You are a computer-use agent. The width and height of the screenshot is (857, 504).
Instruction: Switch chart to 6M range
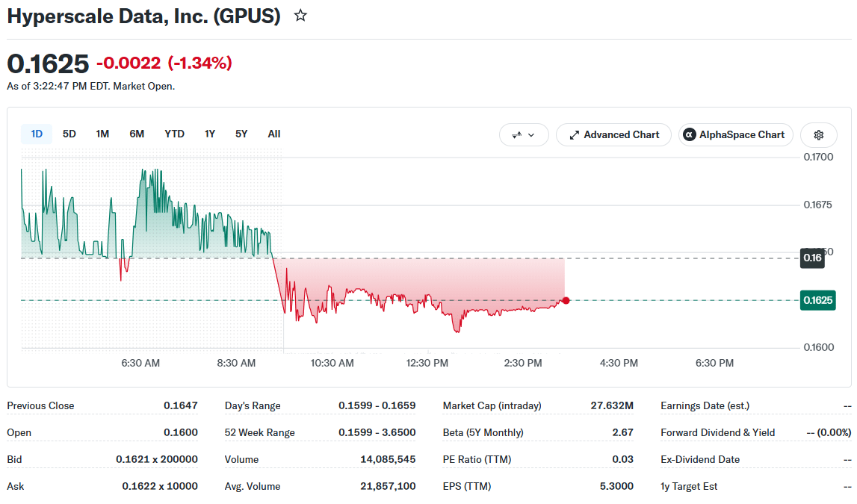(x=137, y=134)
